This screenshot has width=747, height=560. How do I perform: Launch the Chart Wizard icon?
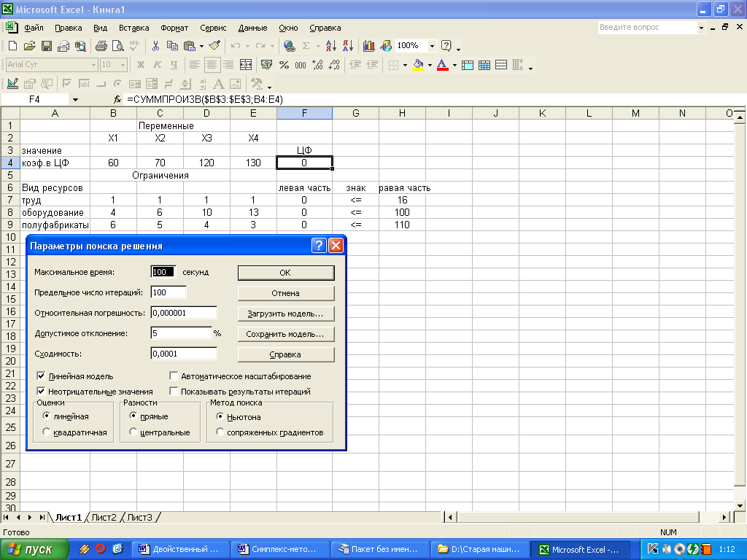(368, 46)
